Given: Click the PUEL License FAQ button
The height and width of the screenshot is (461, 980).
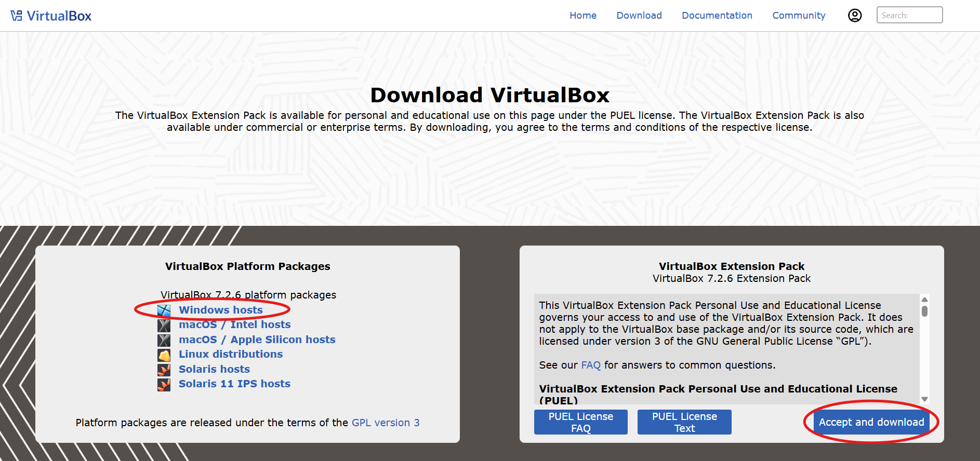Looking at the screenshot, I should (581, 422).
